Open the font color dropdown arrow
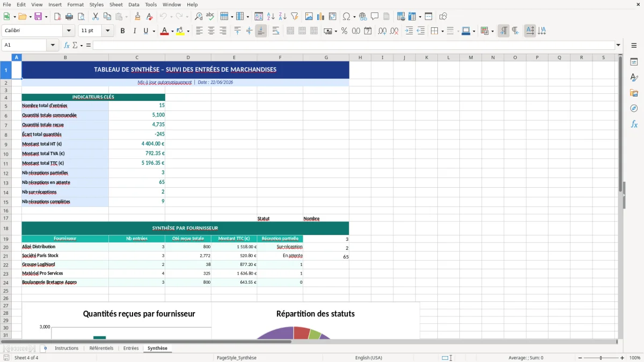Image resolution: width=644 pixels, height=362 pixels. (x=171, y=31)
